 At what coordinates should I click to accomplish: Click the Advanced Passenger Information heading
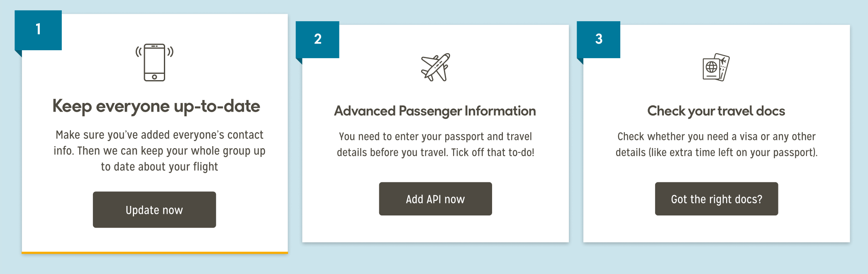pyautogui.click(x=435, y=111)
